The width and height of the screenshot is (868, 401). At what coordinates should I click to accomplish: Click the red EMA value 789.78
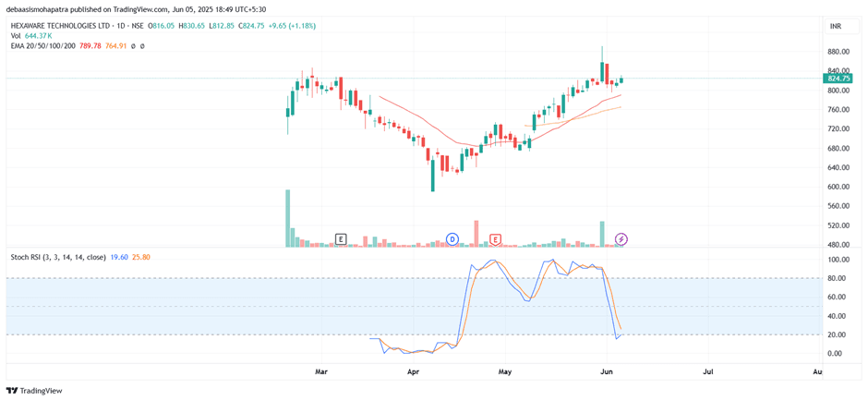(90, 46)
